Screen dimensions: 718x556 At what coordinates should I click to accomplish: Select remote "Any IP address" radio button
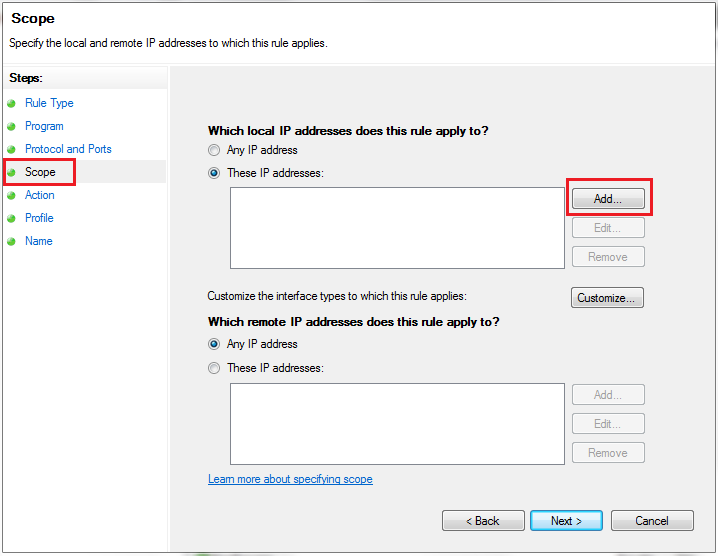click(214, 344)
